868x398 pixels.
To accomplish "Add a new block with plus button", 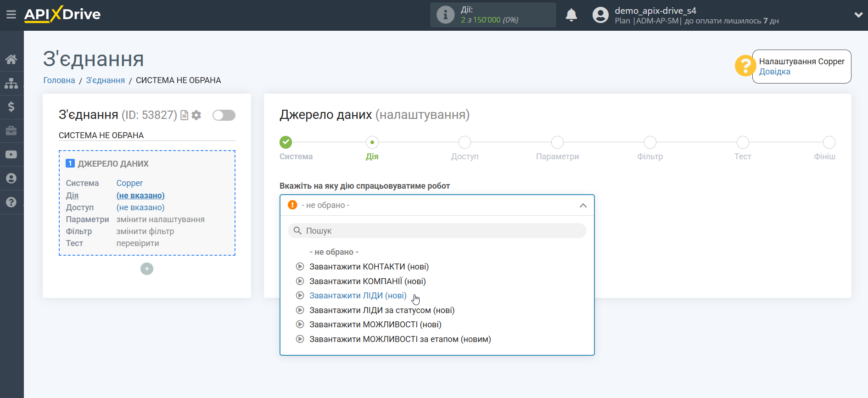I will tap(147, 269).
